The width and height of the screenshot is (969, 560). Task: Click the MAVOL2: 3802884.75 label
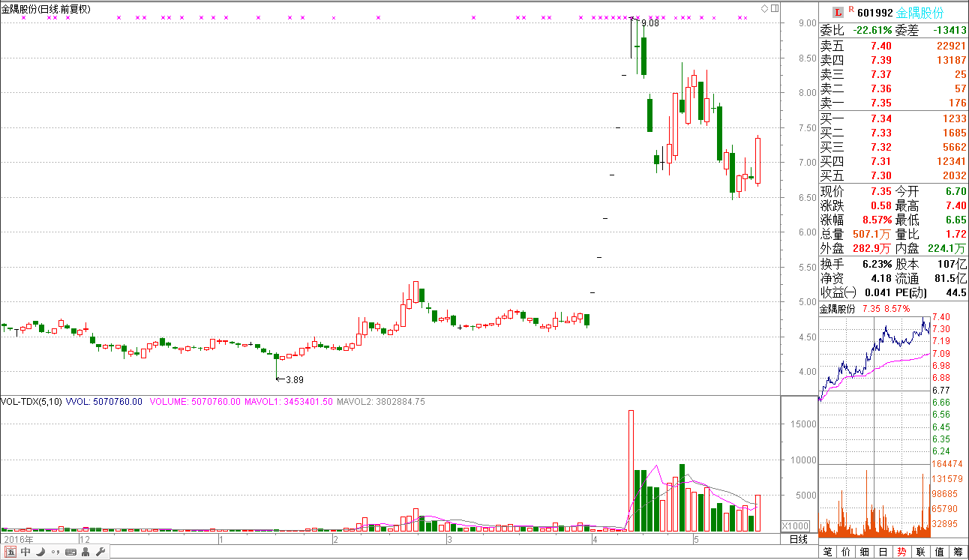(381, 402)
